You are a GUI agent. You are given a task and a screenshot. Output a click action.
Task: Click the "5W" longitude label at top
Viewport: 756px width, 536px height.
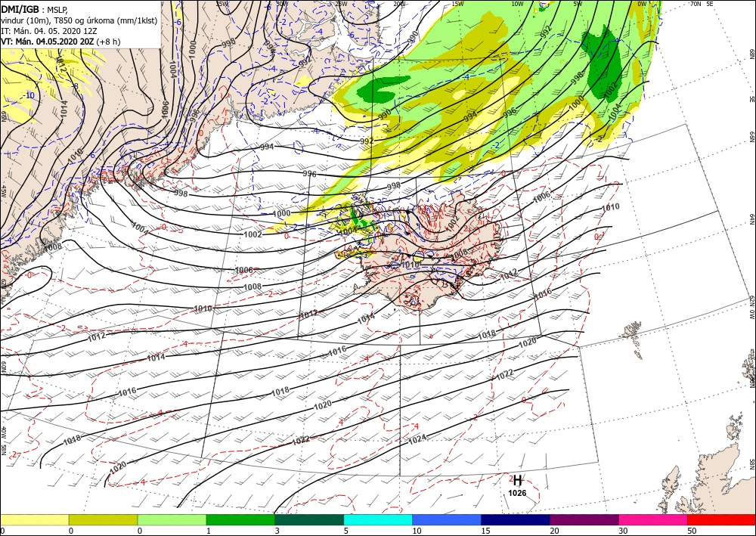tap(578, 4)
